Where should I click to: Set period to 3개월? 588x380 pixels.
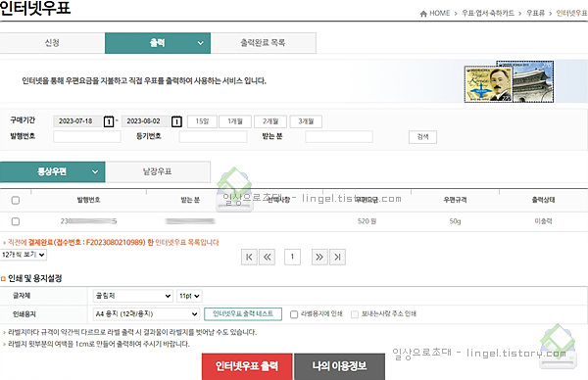[306, 121]
